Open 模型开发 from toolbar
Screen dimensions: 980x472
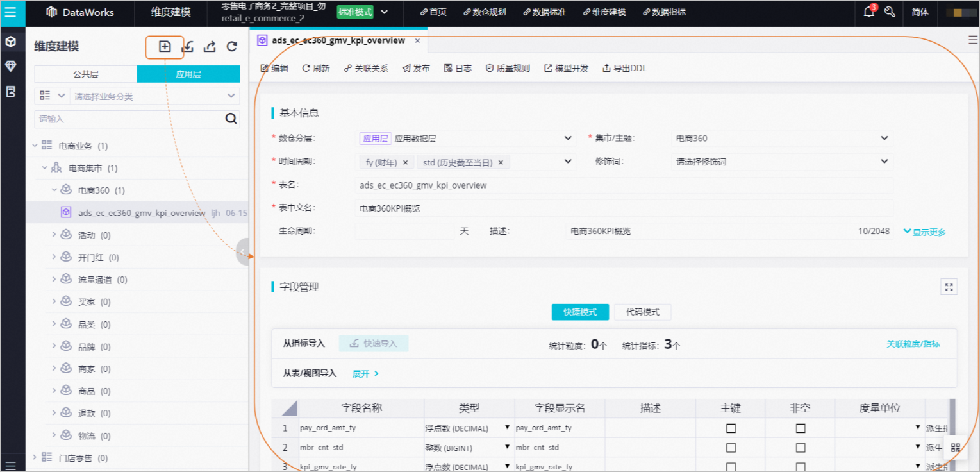[x=566, y=68]
